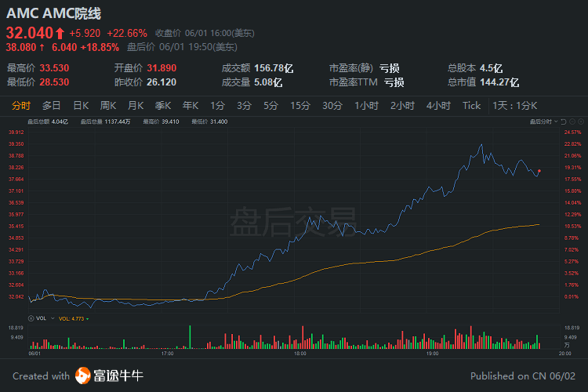Open the 日K daily candlestick tab
588x392 pixels.
point(81,106)
